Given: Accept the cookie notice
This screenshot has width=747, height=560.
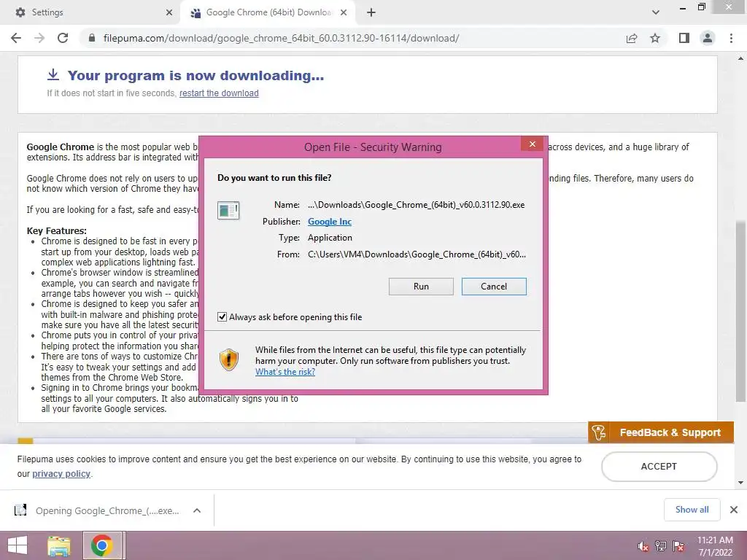Looking at the screenshot, I should (659, 466).
